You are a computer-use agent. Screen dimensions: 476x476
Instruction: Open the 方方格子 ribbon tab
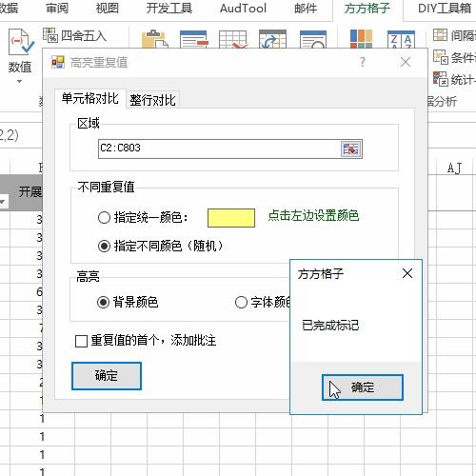coord(367,9)
